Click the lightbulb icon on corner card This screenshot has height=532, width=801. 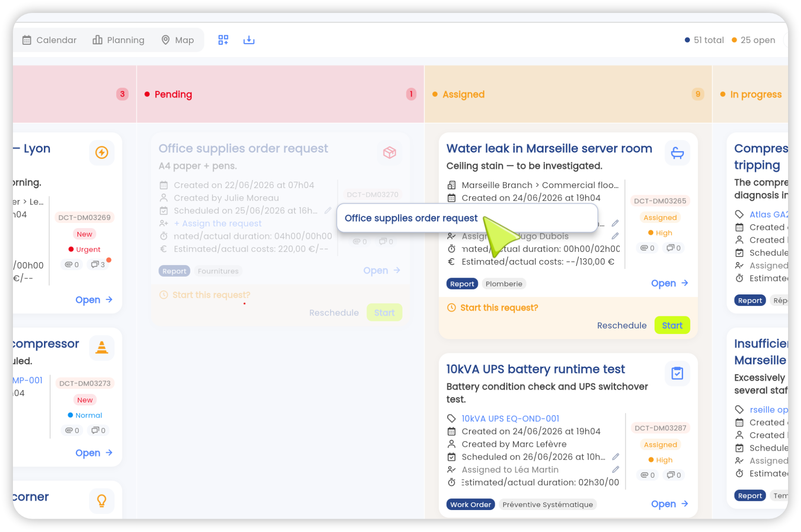[102, 500]
